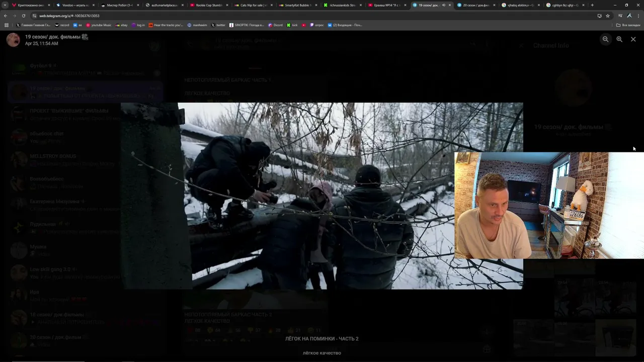Image resolution: width=644 pixels, height=362 pixels.
Task: Open the Dicord bookmark
Action: pyautogui.click(x=275, y=25)
